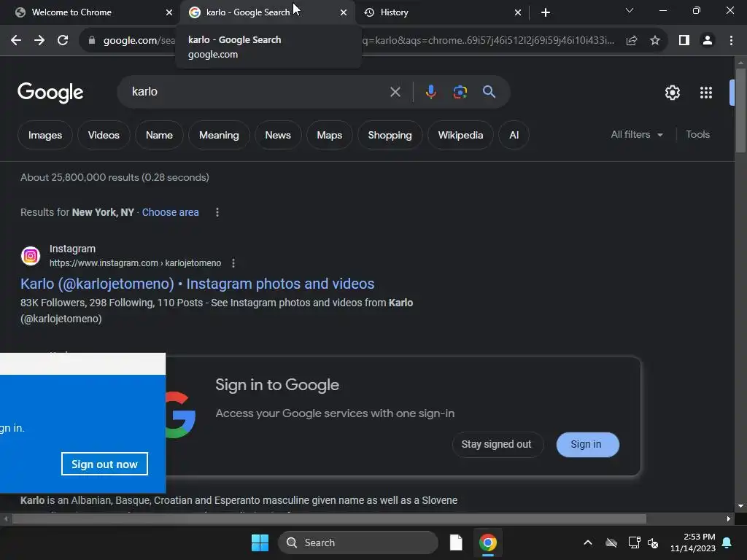The height and width of the screenshot is (560, 747).
Task: Select the Meaning filter chip
Action: tap(219, 135)
